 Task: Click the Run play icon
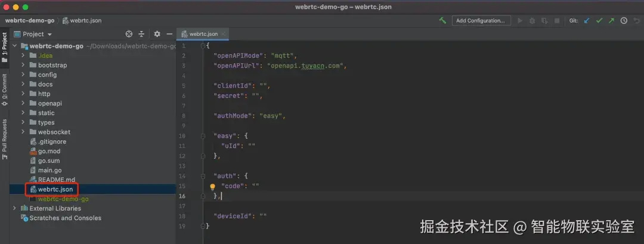pyautogui.click(x=520, y=20)
